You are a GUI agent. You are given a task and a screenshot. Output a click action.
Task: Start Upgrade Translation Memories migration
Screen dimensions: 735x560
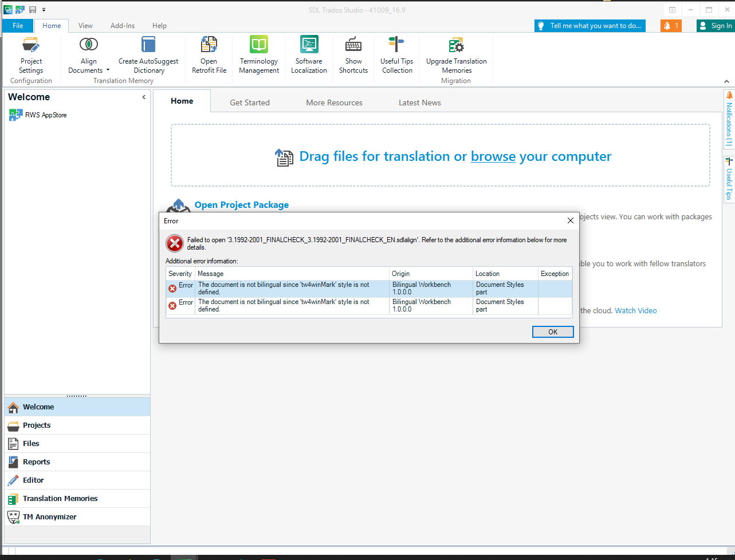point(456,55)
